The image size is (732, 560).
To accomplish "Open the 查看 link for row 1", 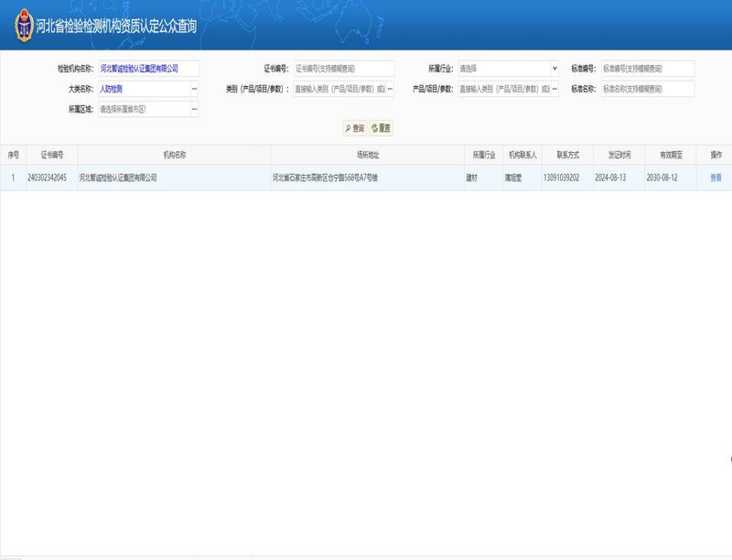I will click(x=716, y=178).
